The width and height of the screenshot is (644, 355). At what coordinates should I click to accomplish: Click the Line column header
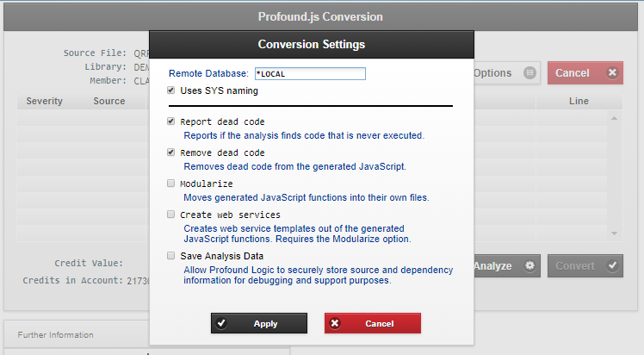pyautogui.click(x=579, y=101)
